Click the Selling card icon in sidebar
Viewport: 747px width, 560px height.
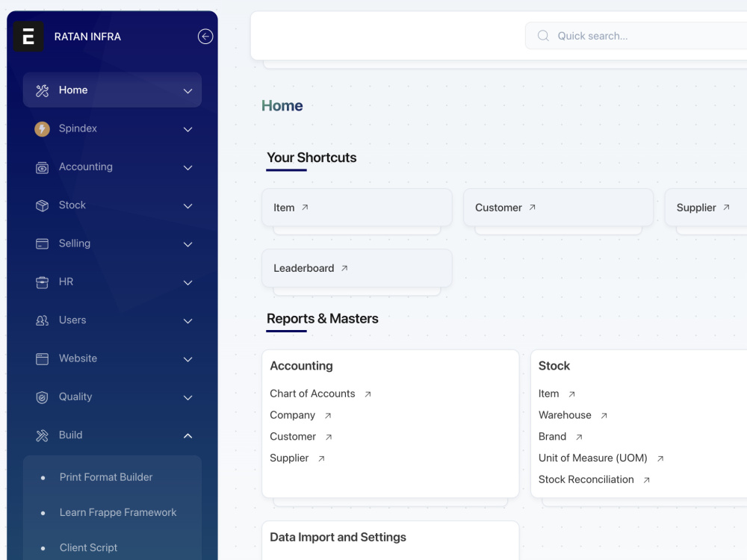click(42, 244)
